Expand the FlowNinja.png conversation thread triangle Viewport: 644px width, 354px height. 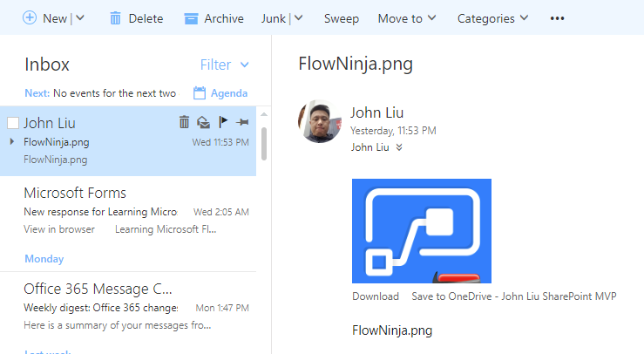click(x=11, y=141)
